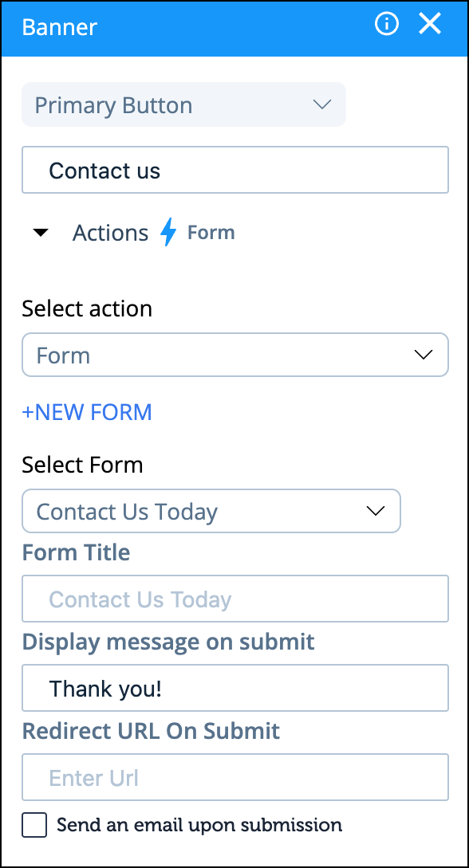
Task: Click the Contact us button text field
Action: tap(235, 170)
